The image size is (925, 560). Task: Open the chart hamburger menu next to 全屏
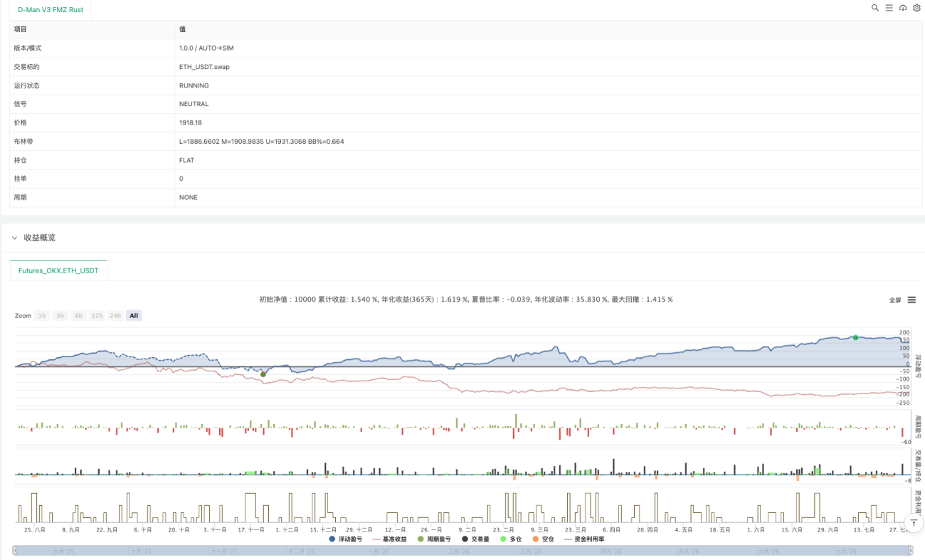(911, 300)
